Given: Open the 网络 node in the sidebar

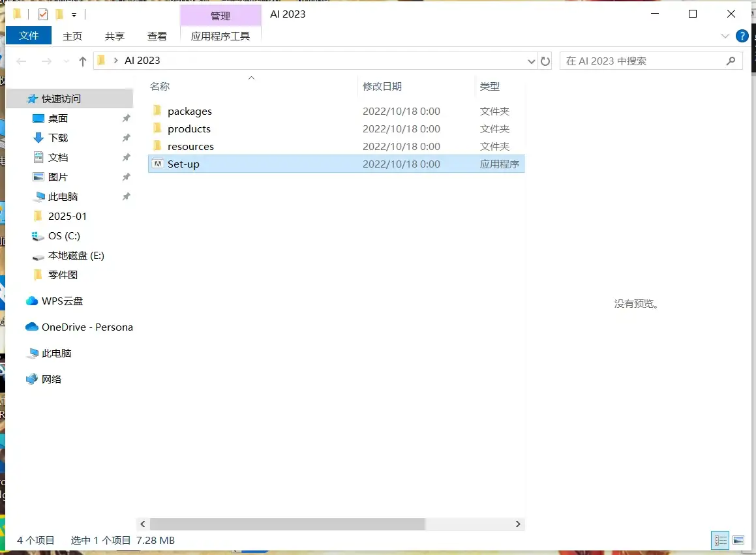Looking at the screenshot, I should [52, 379].
